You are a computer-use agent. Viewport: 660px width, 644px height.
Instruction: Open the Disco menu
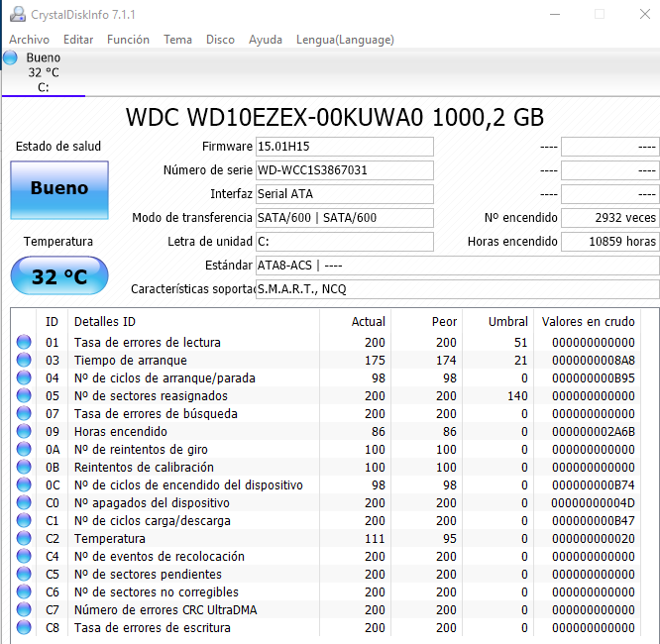(220, 40)
